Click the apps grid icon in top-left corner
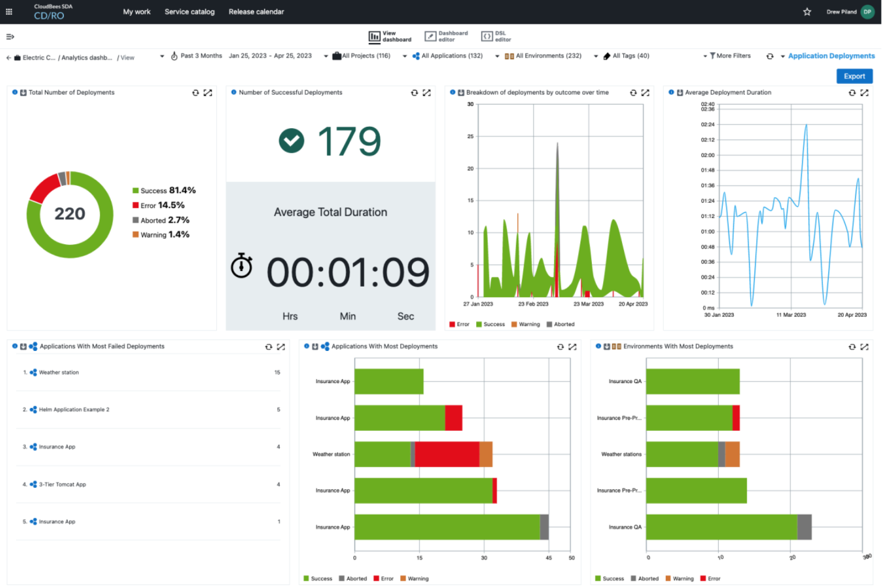Viewport: 882px width, 588px height. [x=9, y=11]
